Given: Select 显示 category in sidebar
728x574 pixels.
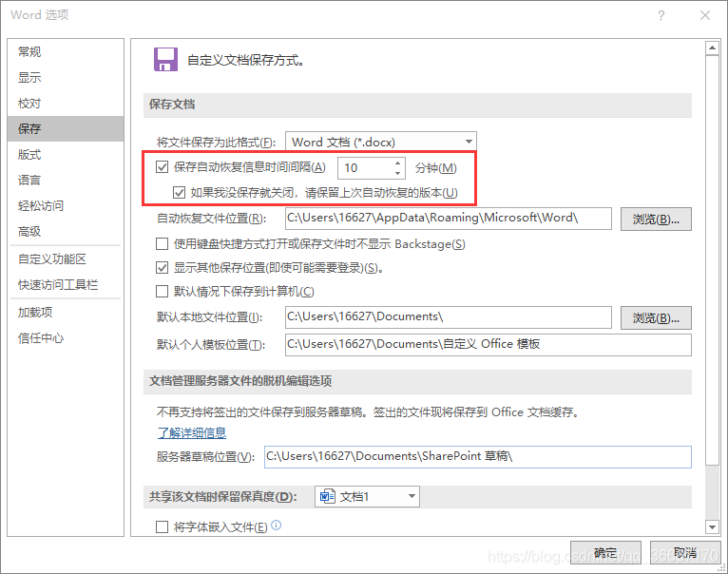Looking at the screenshot, I should pyautogui.click(x=66, y=77).
